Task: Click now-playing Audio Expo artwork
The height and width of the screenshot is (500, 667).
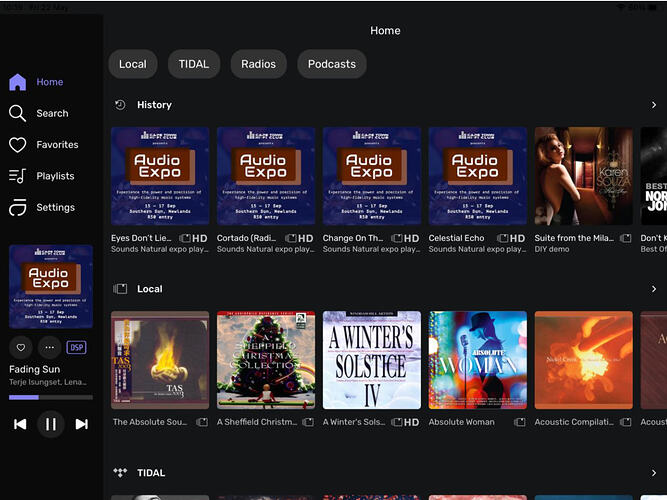Action: [51, 286]
